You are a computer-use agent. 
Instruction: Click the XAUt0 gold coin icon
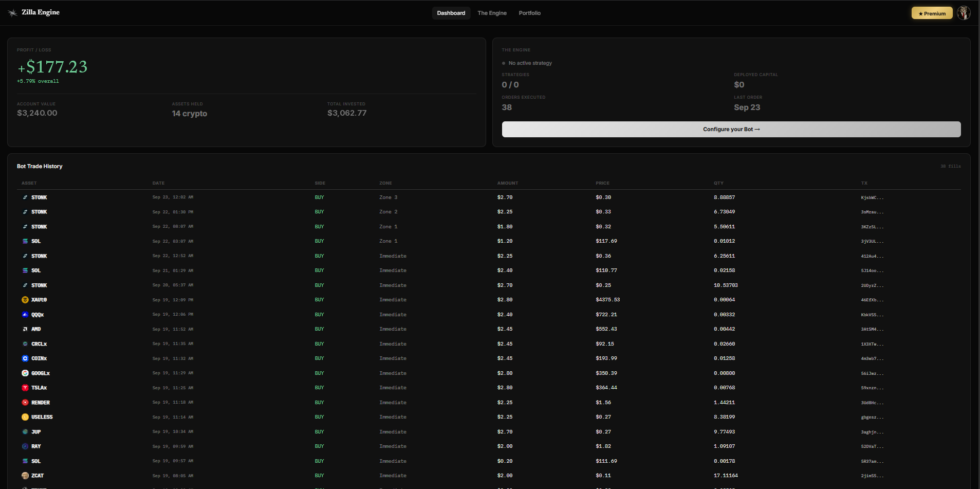(25, 300)
